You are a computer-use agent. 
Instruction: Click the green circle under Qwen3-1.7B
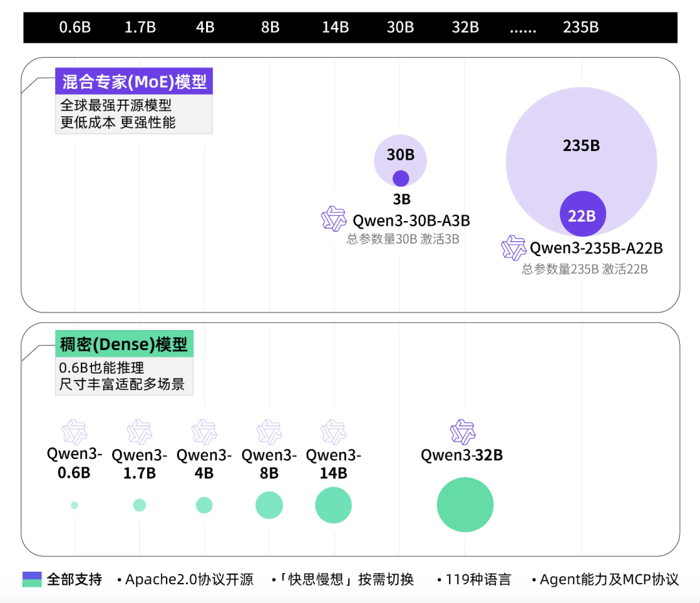pyautogui.click(x=139, y=505)
